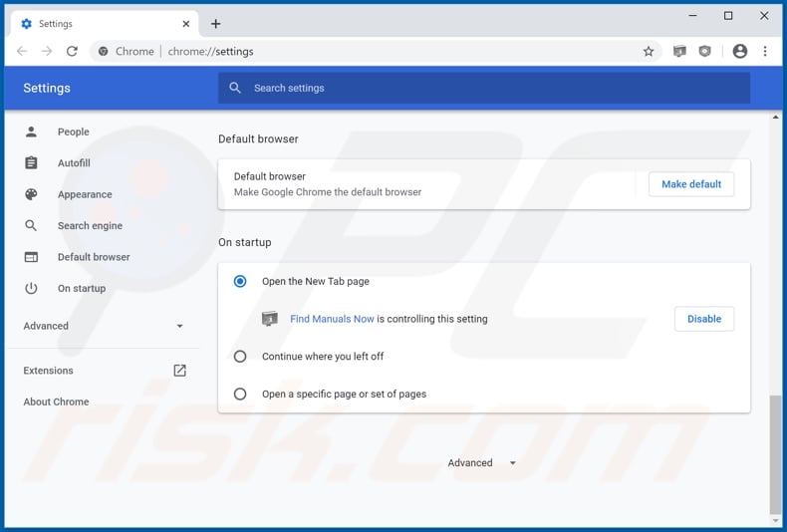Open the Find Manuals Now extension icon in toolbar
The image size is (787, 532).
click(679, 51)
